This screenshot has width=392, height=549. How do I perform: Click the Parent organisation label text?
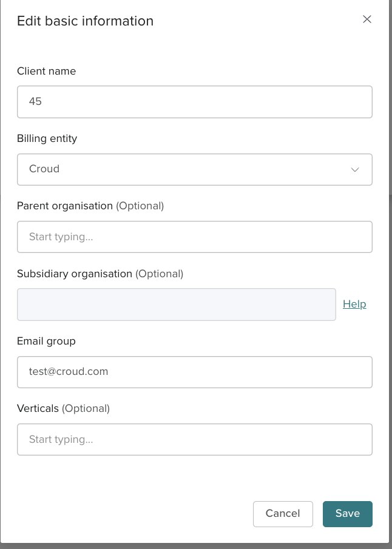(x=65, y=206)
